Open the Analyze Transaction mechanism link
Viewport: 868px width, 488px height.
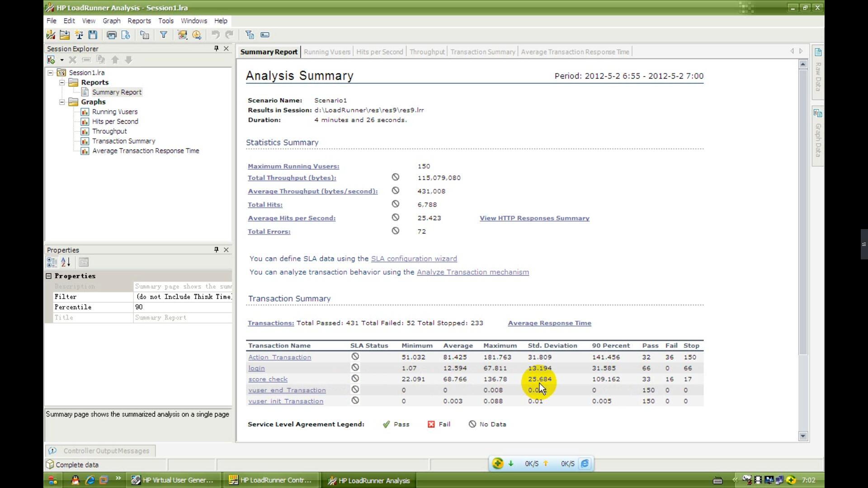coord(473,272)
